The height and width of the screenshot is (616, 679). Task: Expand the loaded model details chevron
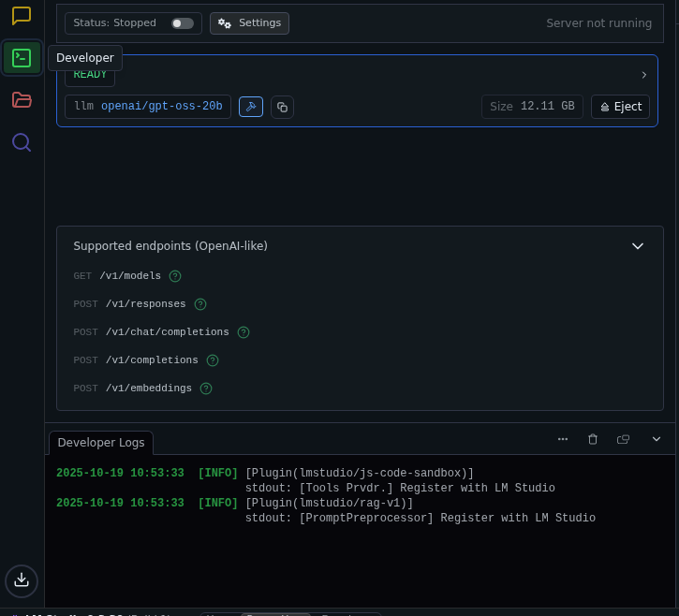coord(643,75)
